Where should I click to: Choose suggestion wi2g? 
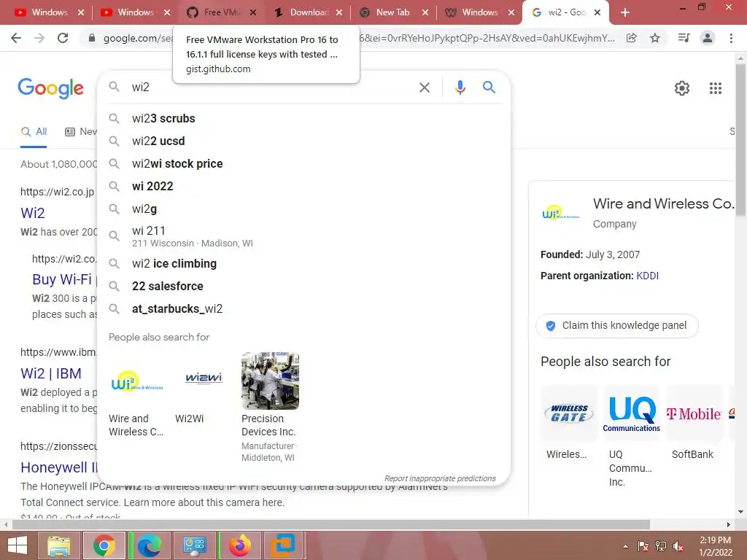coord(304,209)
